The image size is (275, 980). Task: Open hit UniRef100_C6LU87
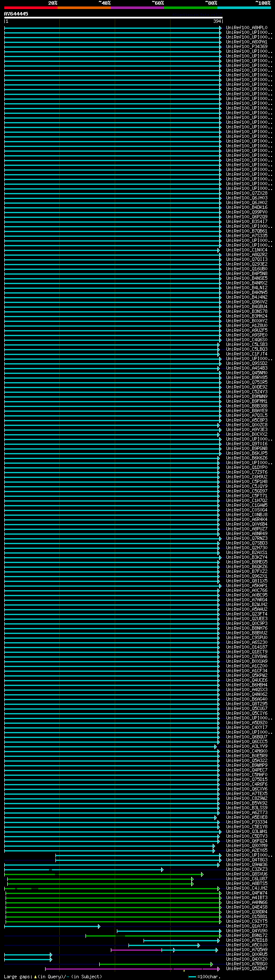[247, 879]
